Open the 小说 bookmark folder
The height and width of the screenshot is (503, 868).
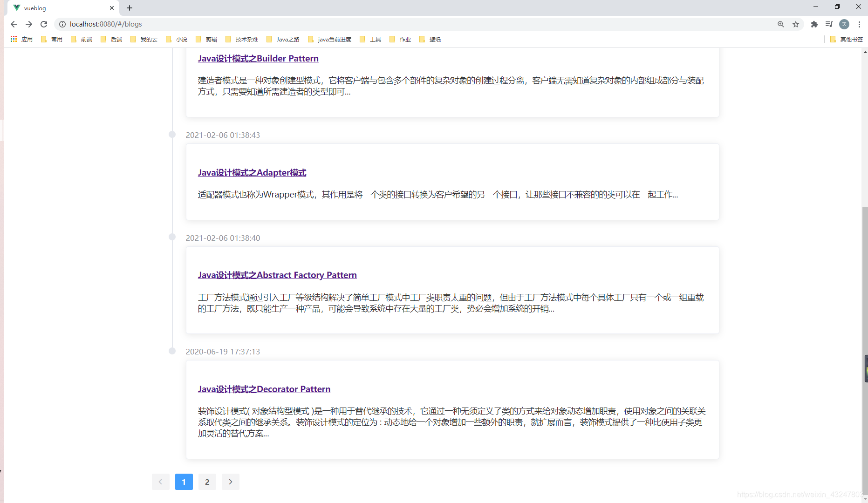(x=177, y=39)
